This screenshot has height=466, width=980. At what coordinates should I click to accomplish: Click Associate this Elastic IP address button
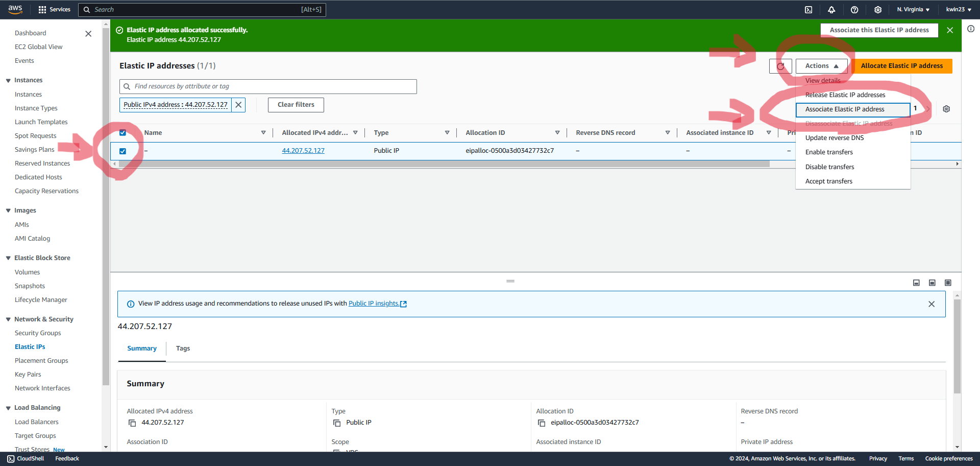point(879,30)
